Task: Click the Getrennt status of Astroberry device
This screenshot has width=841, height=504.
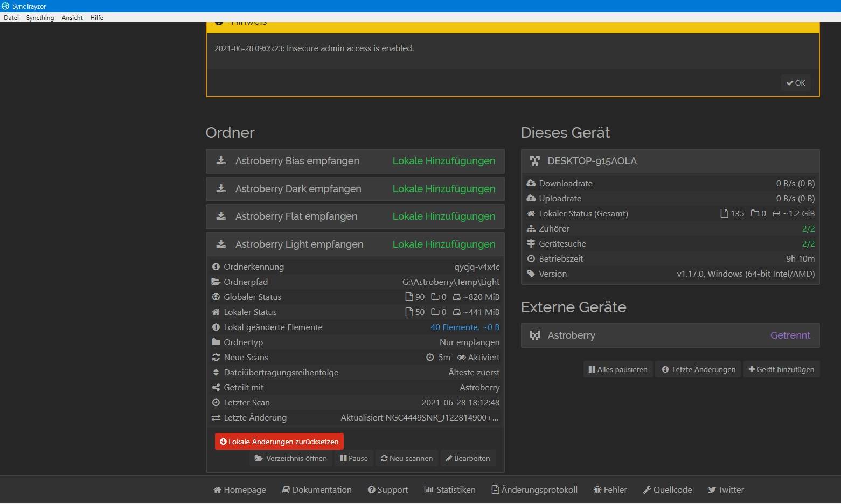Action: point(790,335)
